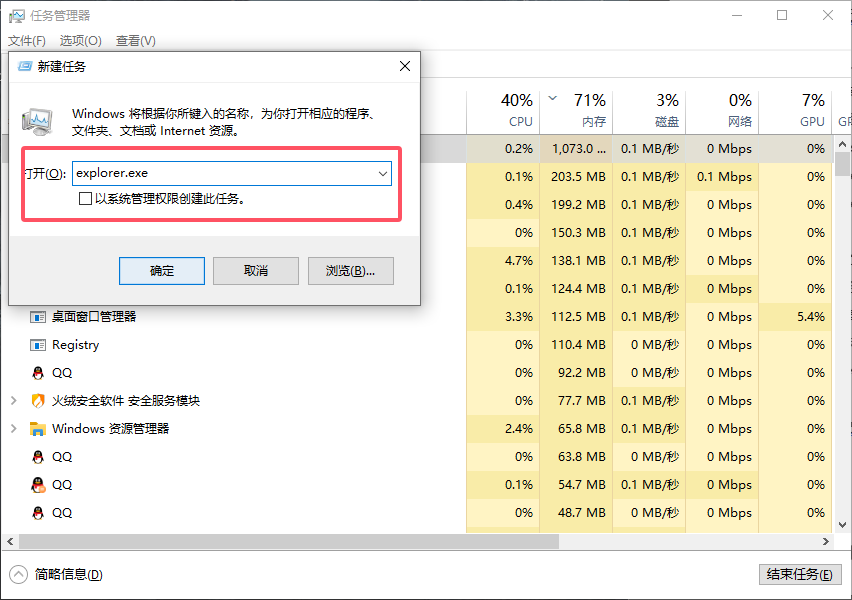This screenshot has height=600, width=852.
Task: Click the explorer.exe text input field
Action: tap(220, 174)
